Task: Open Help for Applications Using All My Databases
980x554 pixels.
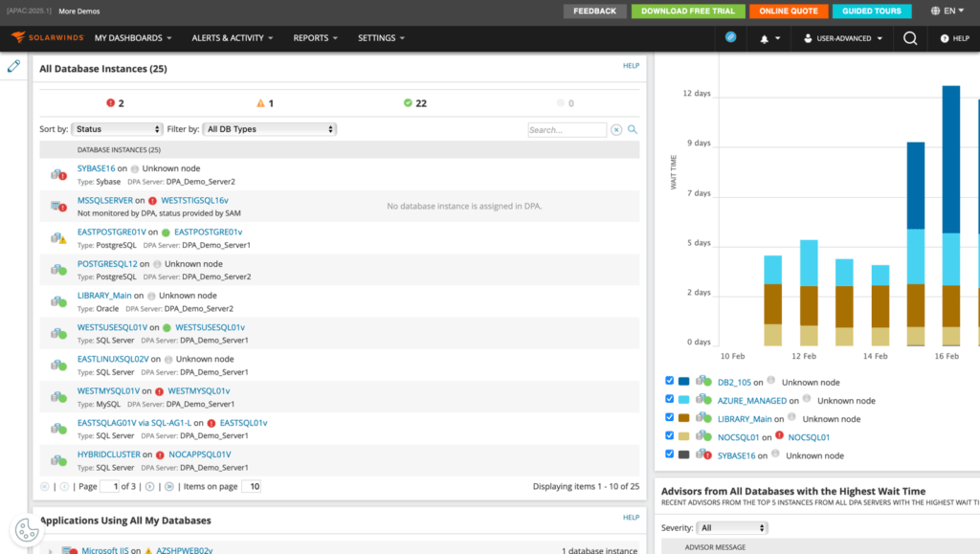Action: point(632,518)
